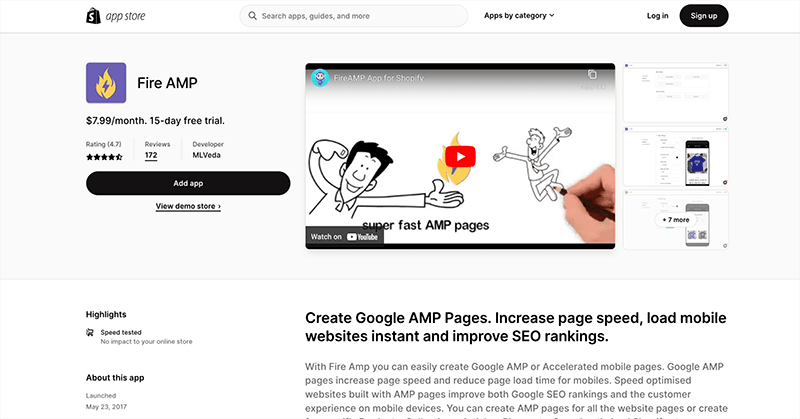Click the magnifier icon in search bar
The image size is (800, 419).
[253, 16]
